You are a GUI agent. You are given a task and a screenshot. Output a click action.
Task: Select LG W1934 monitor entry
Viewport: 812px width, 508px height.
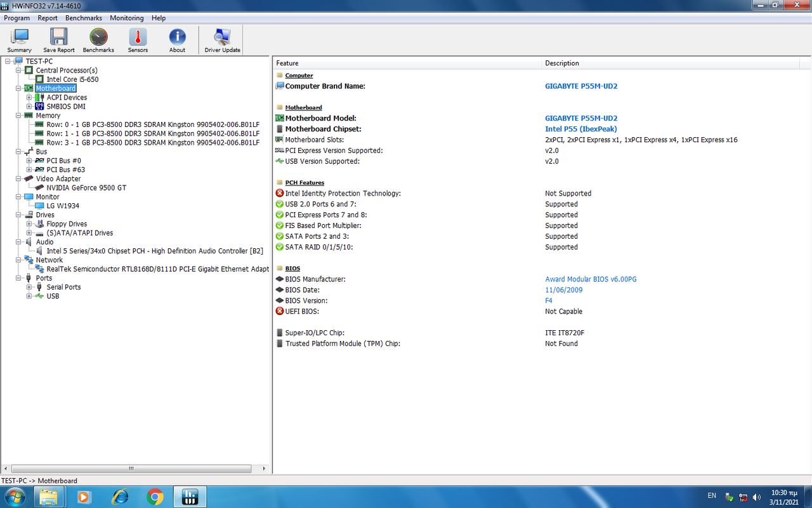pos(63,206)
